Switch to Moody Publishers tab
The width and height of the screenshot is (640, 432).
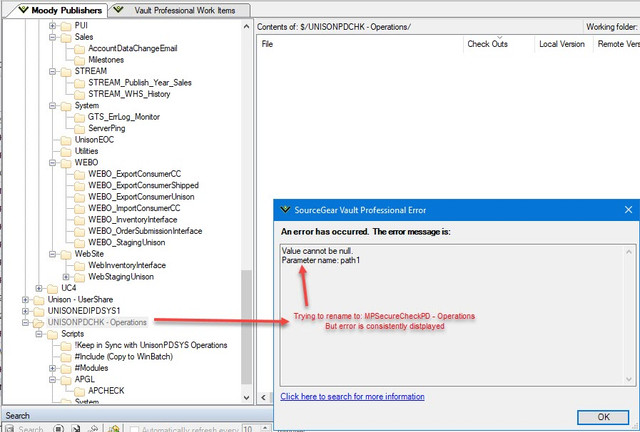pyautogui.click(x=58, y=10)
